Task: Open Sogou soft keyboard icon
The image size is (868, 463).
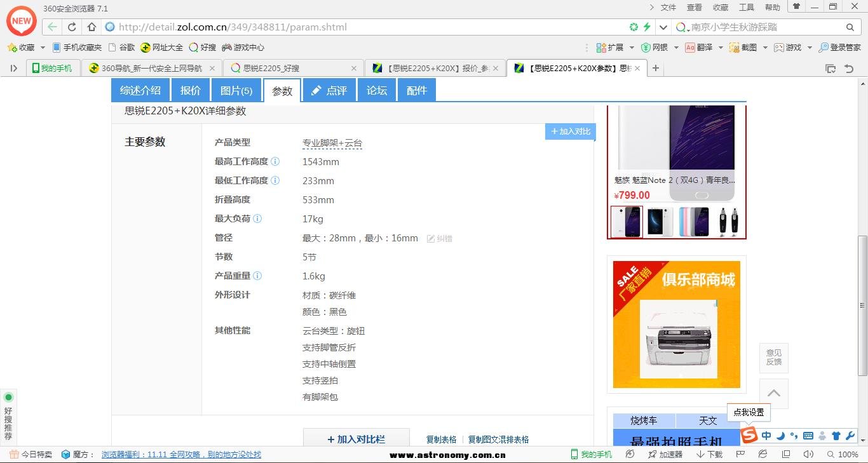Action: coord(808,436)
